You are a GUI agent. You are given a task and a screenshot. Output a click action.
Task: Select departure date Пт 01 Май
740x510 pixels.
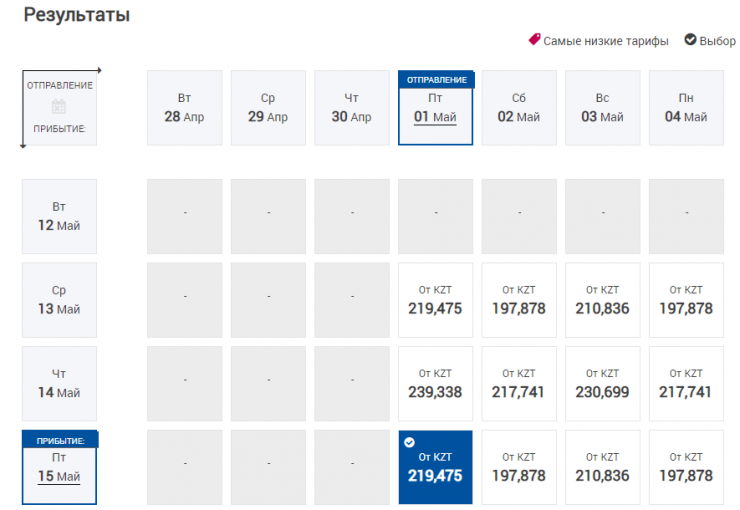[x=435, y=108]
